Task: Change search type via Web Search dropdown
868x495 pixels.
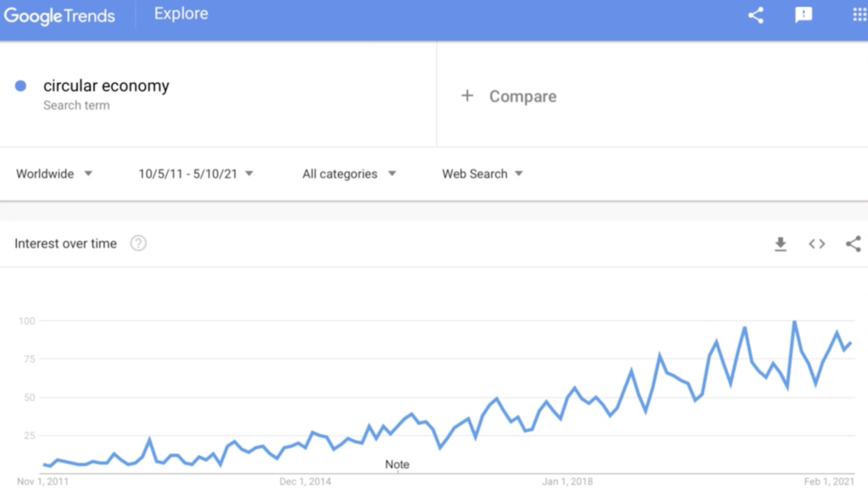Action: (481, 174)
